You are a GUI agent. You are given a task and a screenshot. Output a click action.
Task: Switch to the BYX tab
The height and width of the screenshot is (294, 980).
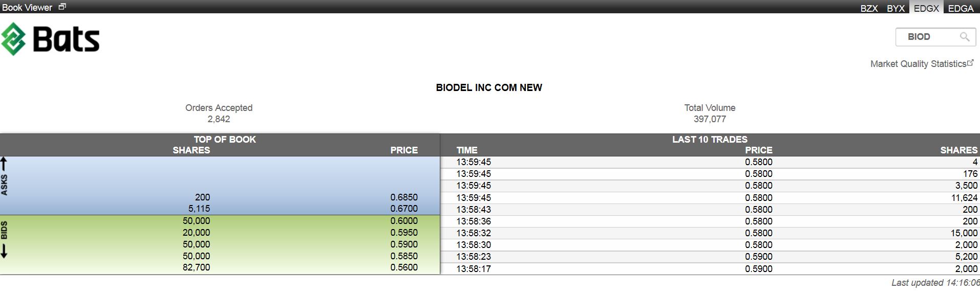click(896, 8)
